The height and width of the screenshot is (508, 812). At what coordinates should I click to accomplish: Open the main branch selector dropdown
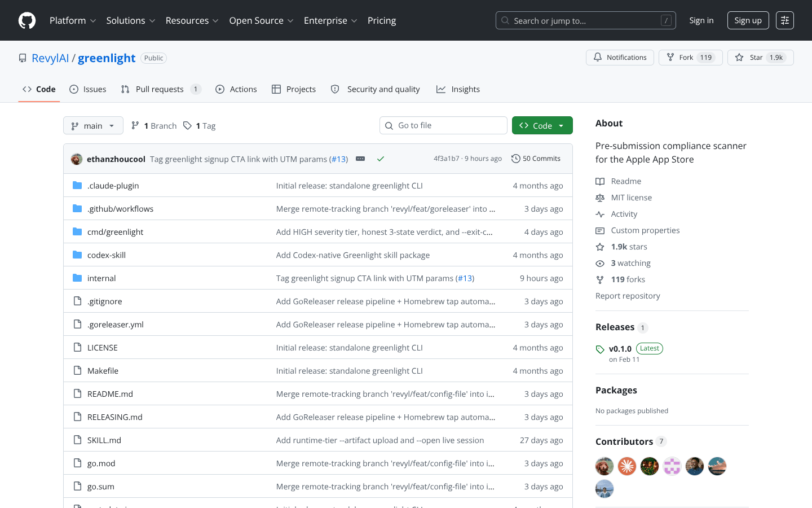(x=93, y=125)
